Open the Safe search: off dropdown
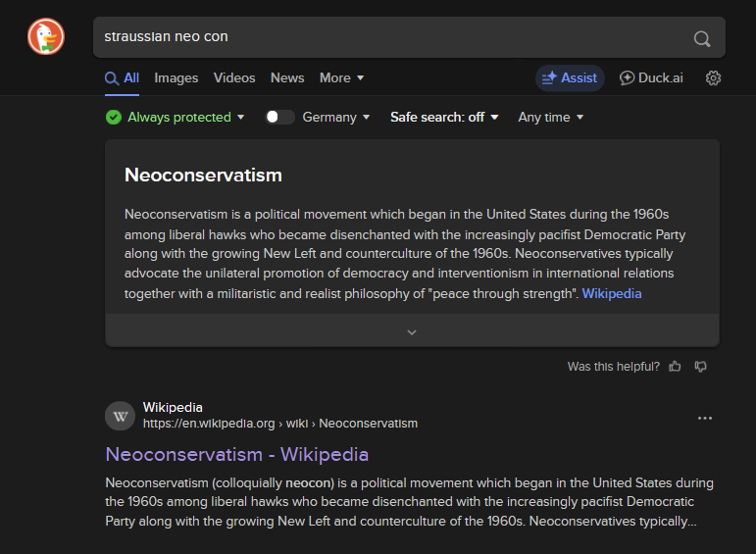756x554 pixels. tap(444, 117)
